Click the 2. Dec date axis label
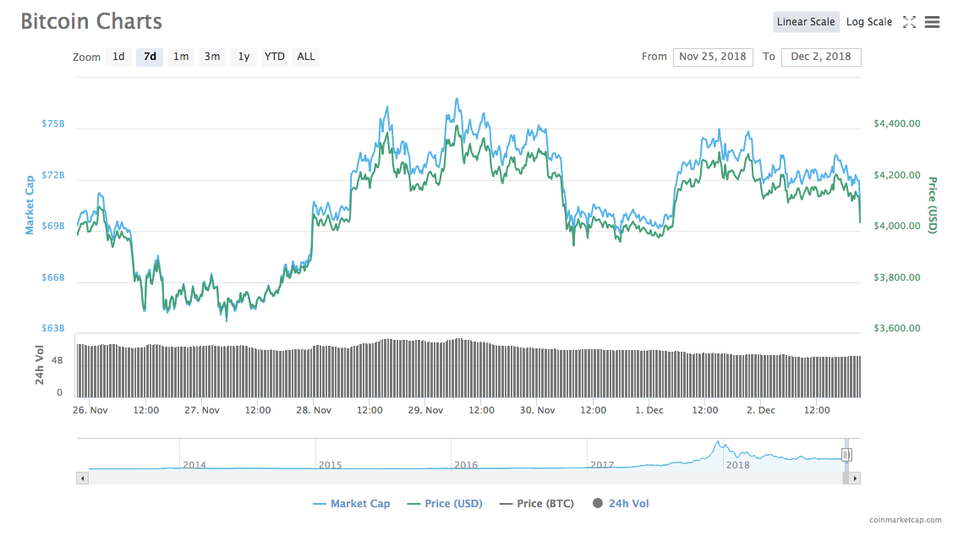 [x=761, y=410]
